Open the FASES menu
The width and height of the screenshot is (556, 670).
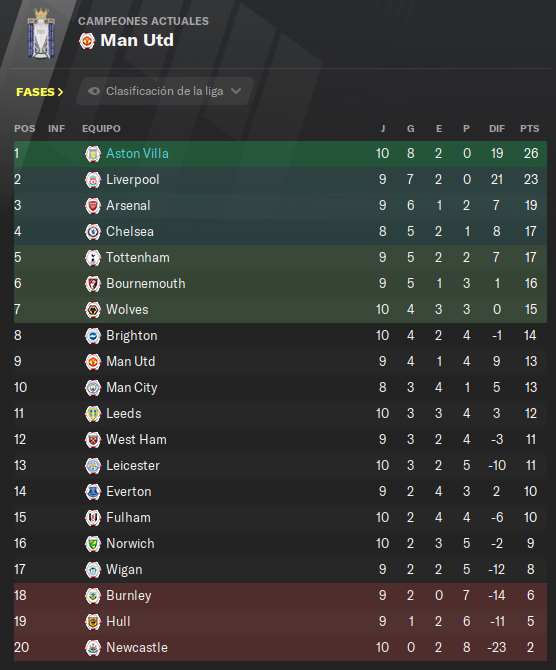[40, 92]
